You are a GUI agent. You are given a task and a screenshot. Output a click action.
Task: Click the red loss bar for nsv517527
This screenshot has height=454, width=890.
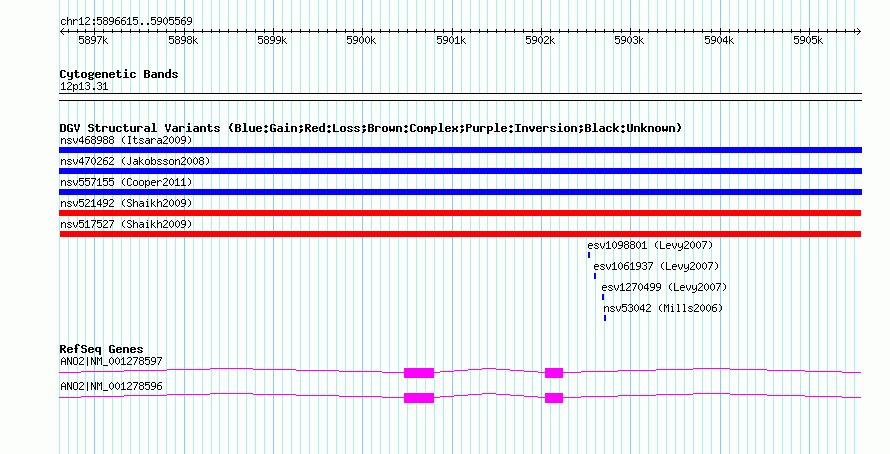(x=460, y=234)
